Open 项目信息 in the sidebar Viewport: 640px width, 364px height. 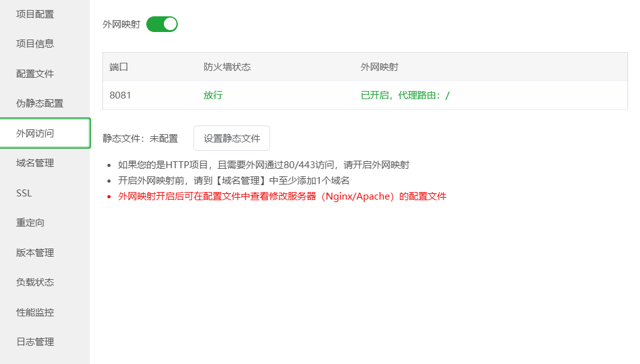35,43
